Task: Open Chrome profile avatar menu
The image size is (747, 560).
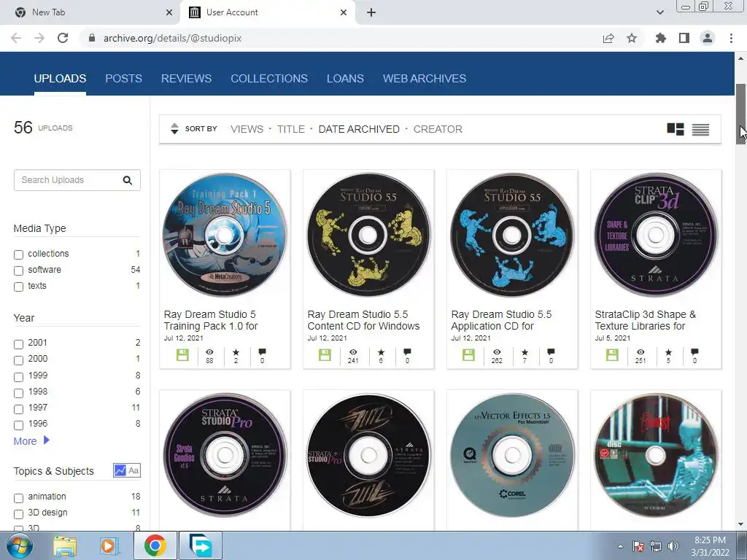Action: click(x=708, y=38)
